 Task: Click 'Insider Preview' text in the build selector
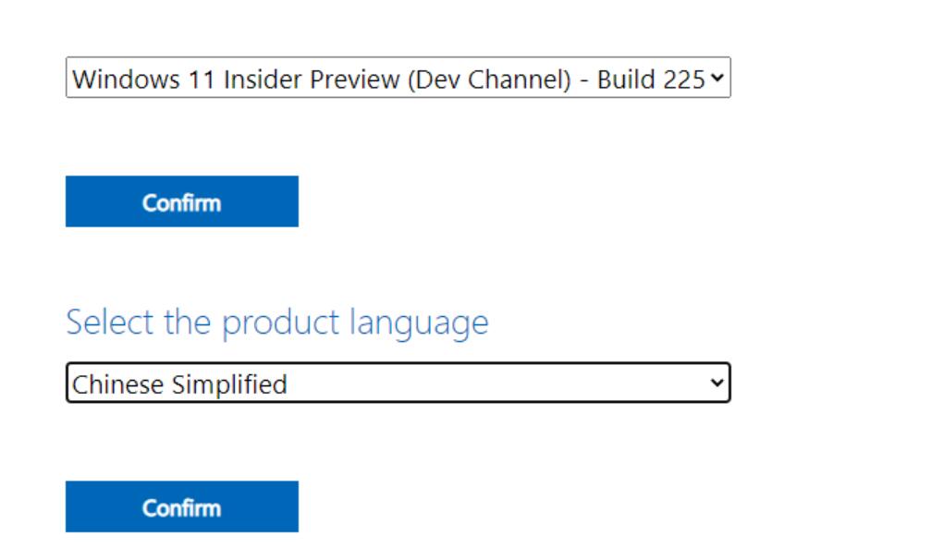[x=312, y=79]
